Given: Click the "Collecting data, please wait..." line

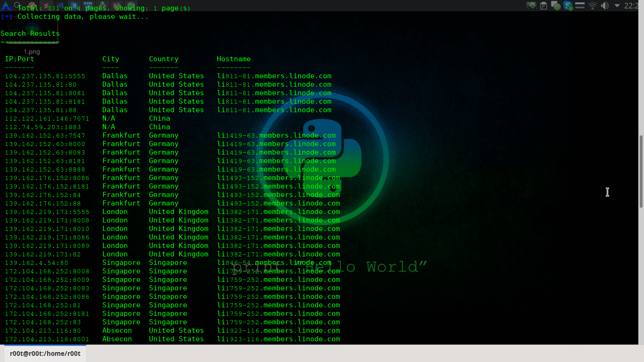Looking at the screenshot, I should (x=83, y=16).
